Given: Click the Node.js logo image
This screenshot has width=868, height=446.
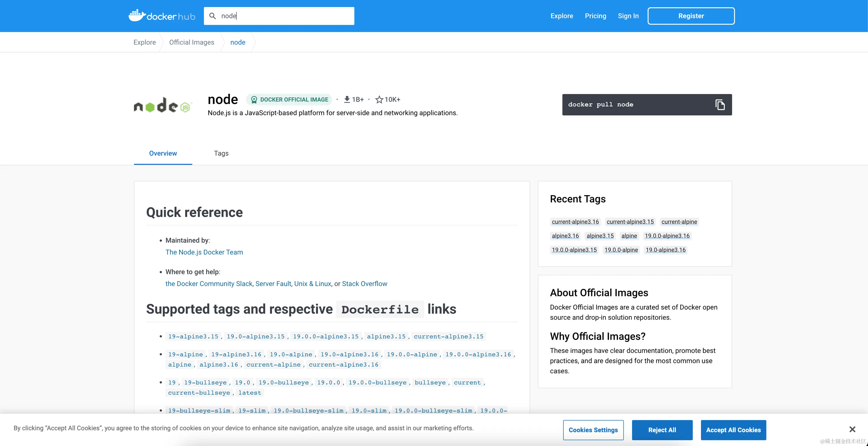Looking at the screenshot, I should pos(163,106).
